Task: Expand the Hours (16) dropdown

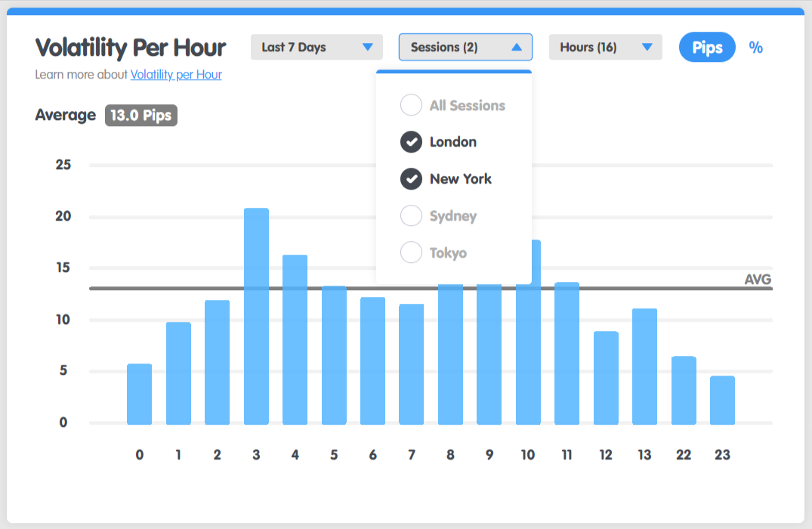Action: [x=605, y=47]
